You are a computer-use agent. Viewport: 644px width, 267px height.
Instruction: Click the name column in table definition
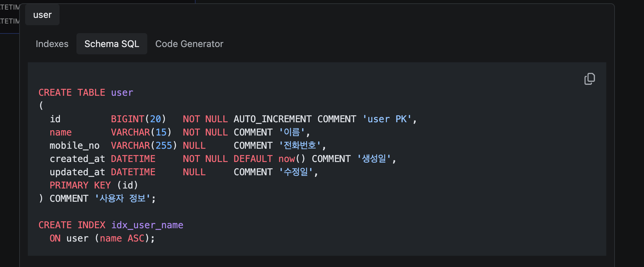point(61,132)
